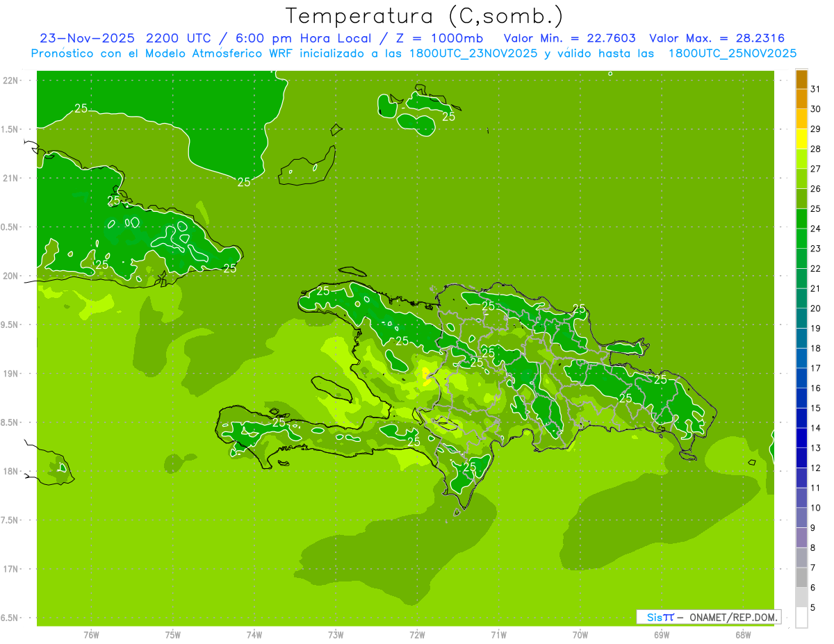
Task: Click legend value '5' label
Action: pyautogui.click(x=813, y=608)
